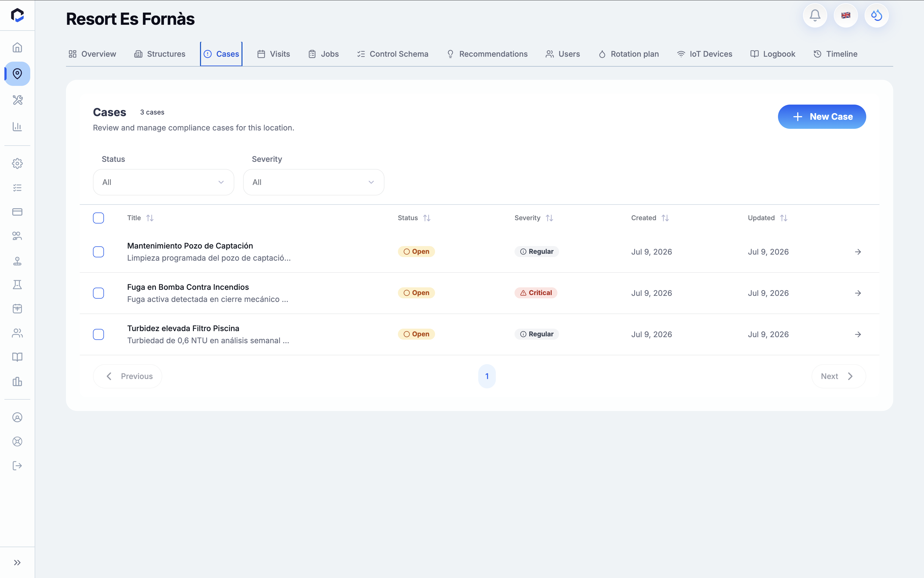Screen dimensions: 924x578
Task: Open the stamp sidebar icon
Action: point(17,261)
